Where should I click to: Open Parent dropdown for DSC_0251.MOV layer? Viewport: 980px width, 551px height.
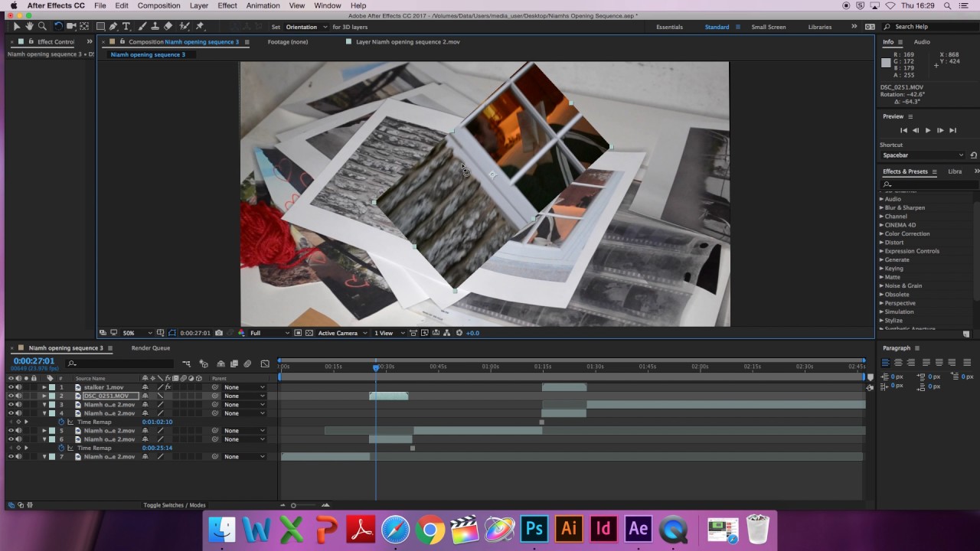pyautogui.click(x=244, y=396)
